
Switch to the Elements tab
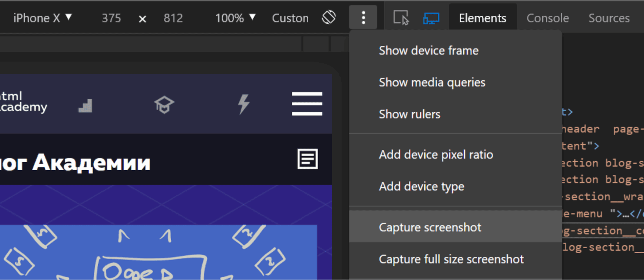pos(483,18)
